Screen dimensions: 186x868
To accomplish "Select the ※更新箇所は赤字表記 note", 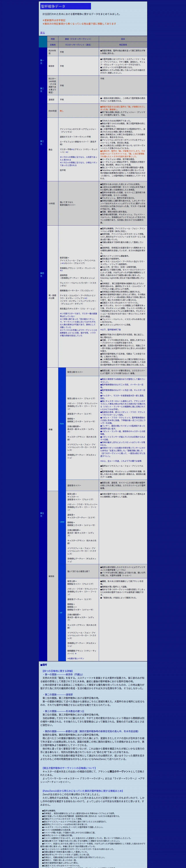I will click(54, 20).
